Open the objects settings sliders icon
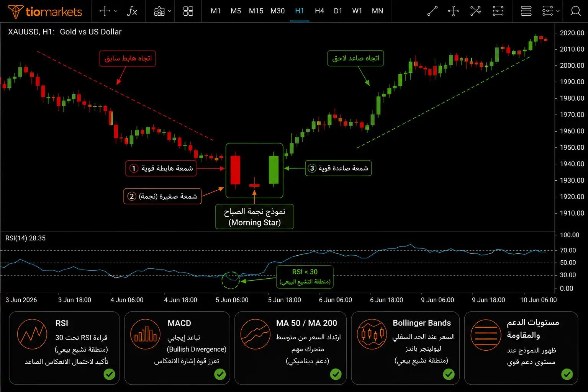588x392 pixels. [x=547, y=11]
